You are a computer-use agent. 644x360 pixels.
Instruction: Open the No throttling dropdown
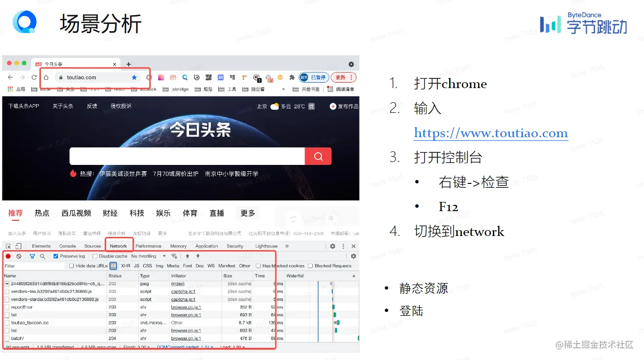149,256
